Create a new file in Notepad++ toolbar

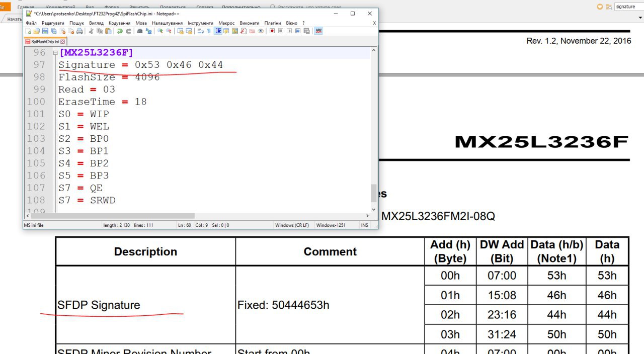29,31
